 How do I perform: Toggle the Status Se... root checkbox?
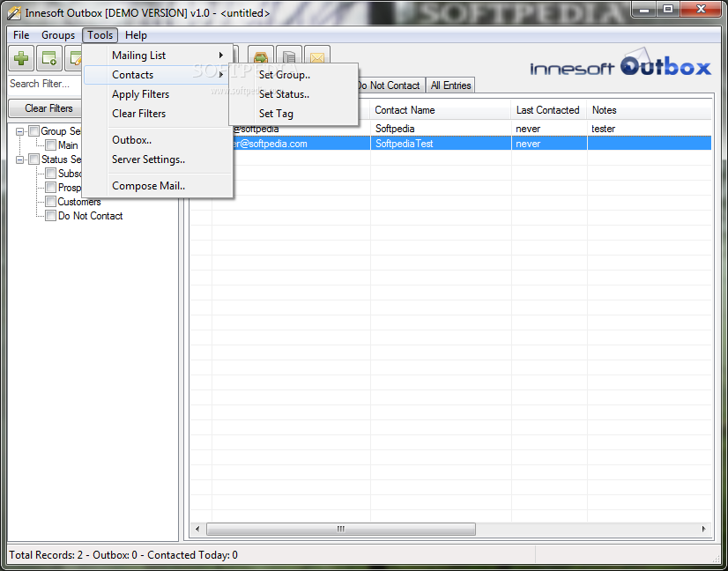pos(33,159)
